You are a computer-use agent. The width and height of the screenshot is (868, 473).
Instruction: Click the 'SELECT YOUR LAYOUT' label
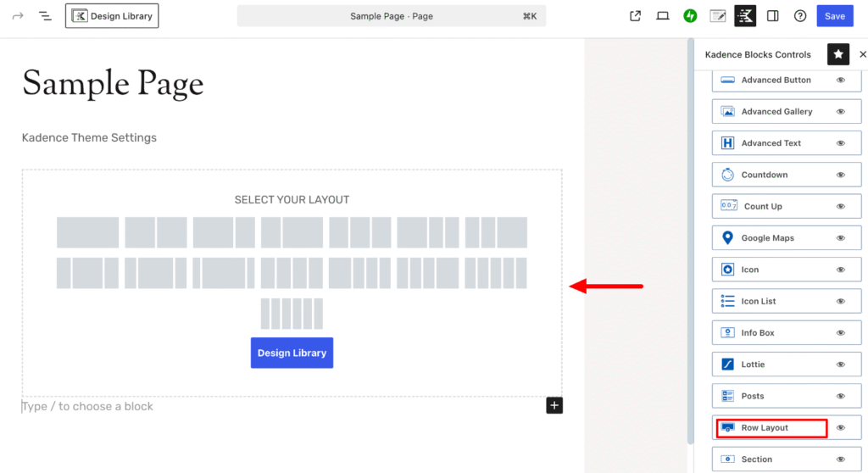[292, 199]
